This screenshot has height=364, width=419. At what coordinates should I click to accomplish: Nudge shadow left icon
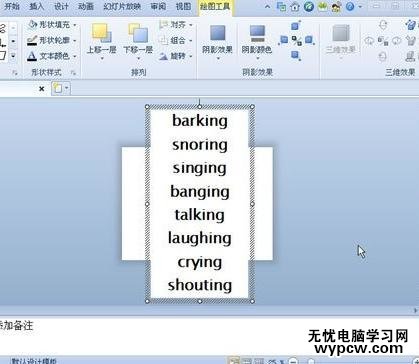283,40
